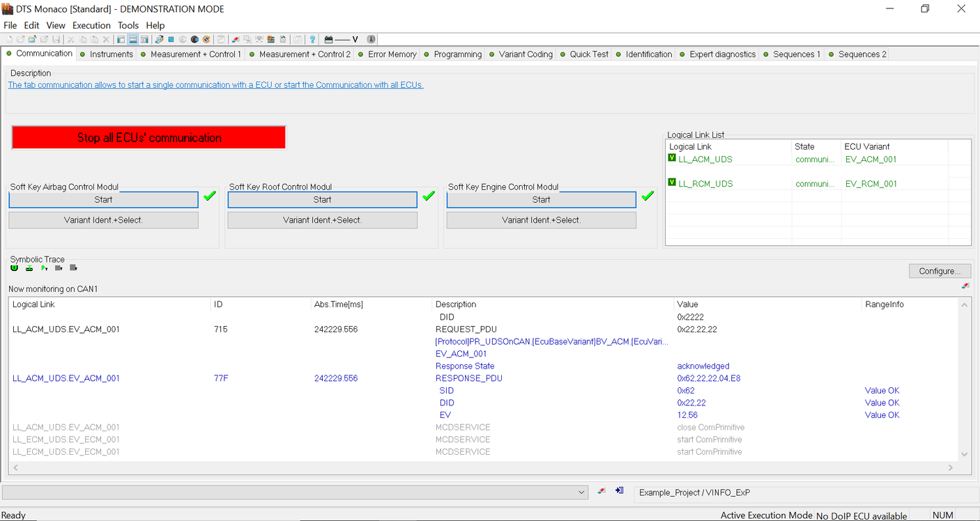Click the battery voltage icon in toolbar
The height and width of the screenshot is (521, 980).
click(329, 40)
